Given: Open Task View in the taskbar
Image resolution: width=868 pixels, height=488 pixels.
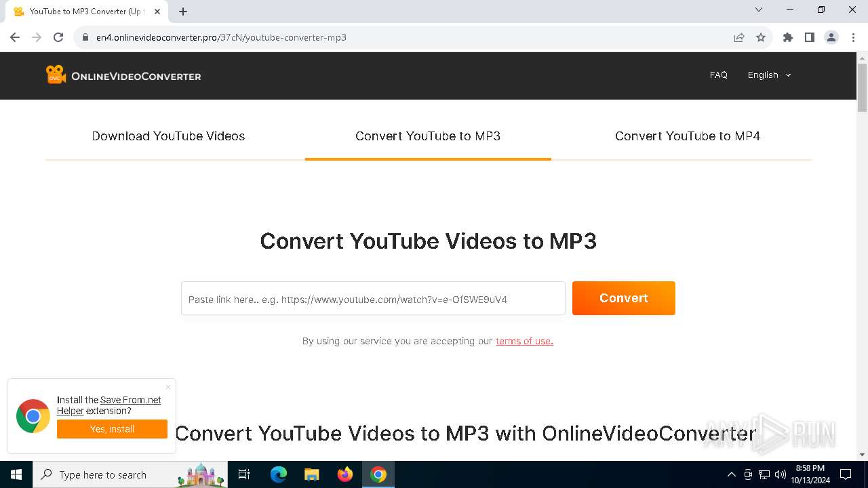Looking at the screenshot, I should pos(245,474).
